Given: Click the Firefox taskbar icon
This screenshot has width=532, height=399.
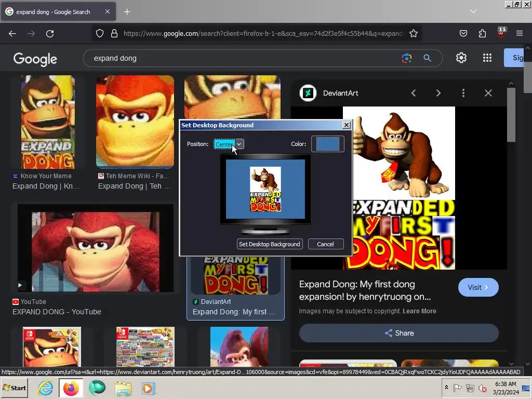Looking at the screenshot, I should 71,388.
